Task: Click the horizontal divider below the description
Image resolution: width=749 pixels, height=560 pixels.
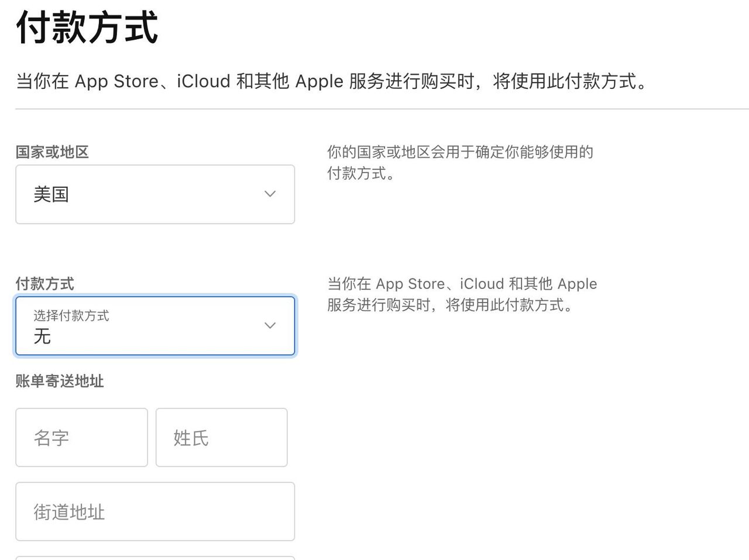Action: click(x=382, y=109)
